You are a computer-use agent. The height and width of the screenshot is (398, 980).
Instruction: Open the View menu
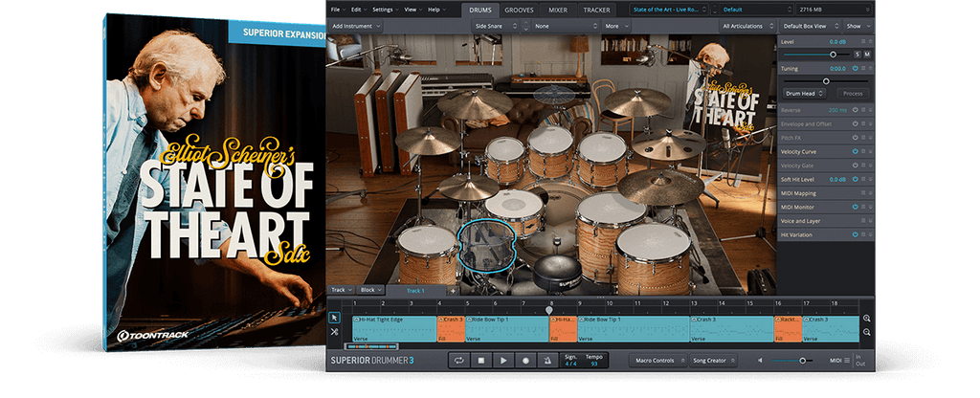(x=412, y=10)
